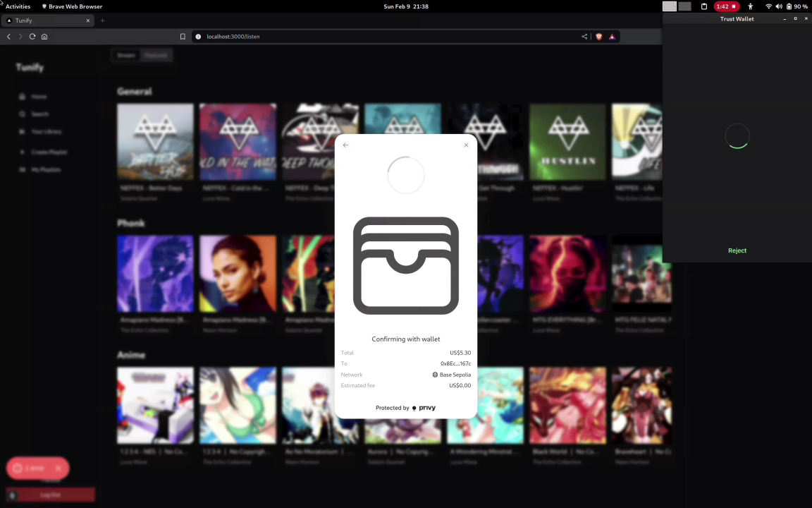Open accessibility menu in top bar
Image resolution: width=812 pixels, height=508 pixels.
click(x=751, y=6)
